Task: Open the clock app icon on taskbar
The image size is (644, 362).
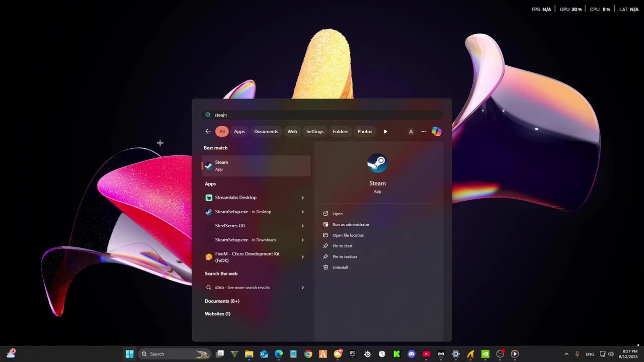Action: [x=382, y=354]
